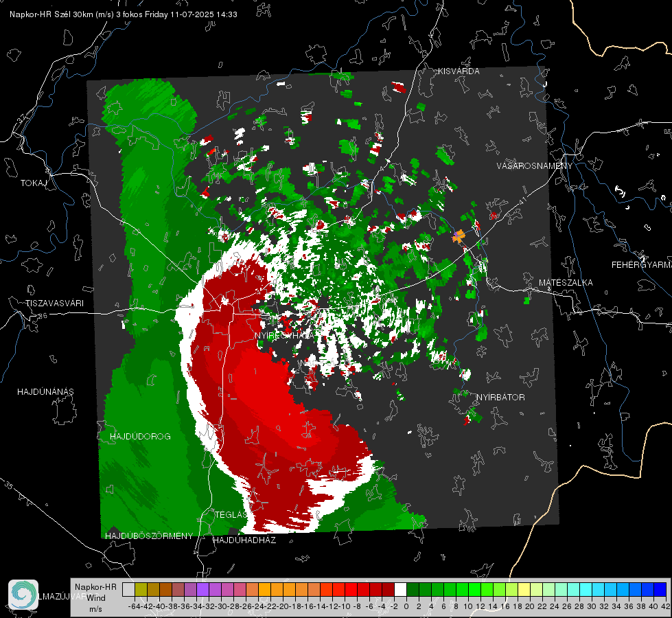Click the HAJDÚBÖSZÖRMÉNY town label
The image size is (672, 618).
click(x=149, y=536)
